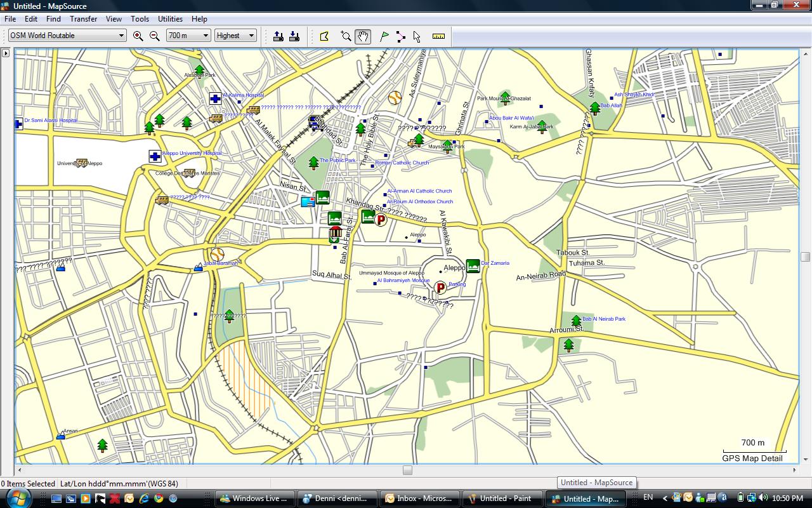Click the EN language indicator in the taskbar
This screenshot has height=508, width=812.
coord(648,497)
